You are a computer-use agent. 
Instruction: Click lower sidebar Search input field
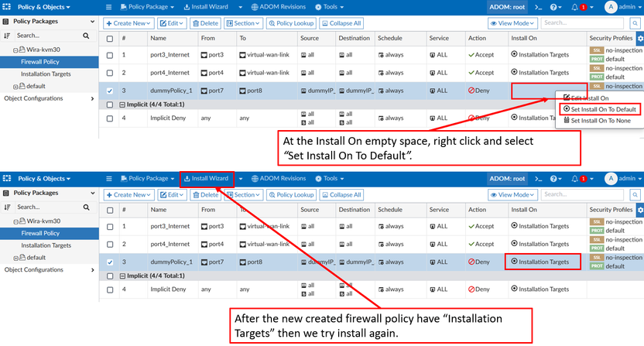pos(49,207)
